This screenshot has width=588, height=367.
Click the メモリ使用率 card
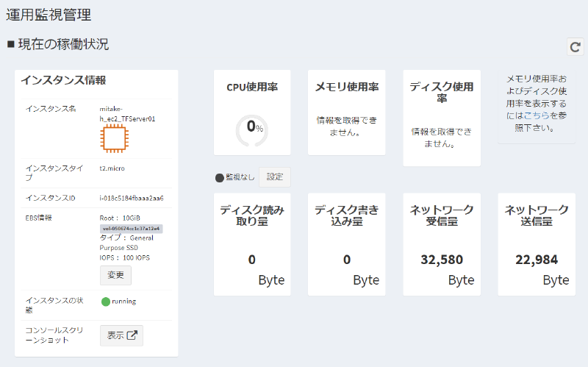click(x=347, y=113)
